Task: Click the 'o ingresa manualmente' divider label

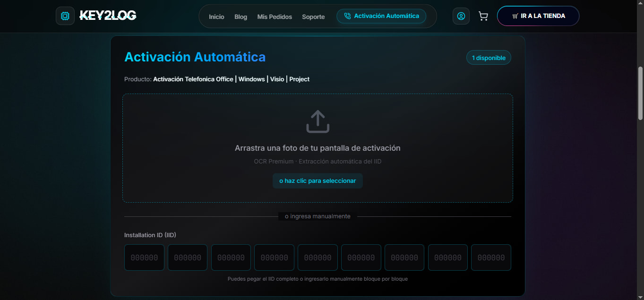Action: click(x=318, y=216)
